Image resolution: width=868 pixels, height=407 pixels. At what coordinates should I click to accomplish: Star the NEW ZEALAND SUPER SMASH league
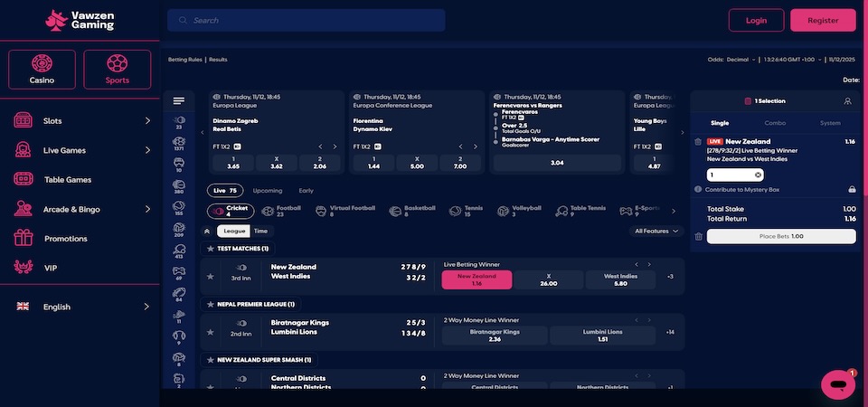pyautogui.click(x=211, y=360)
